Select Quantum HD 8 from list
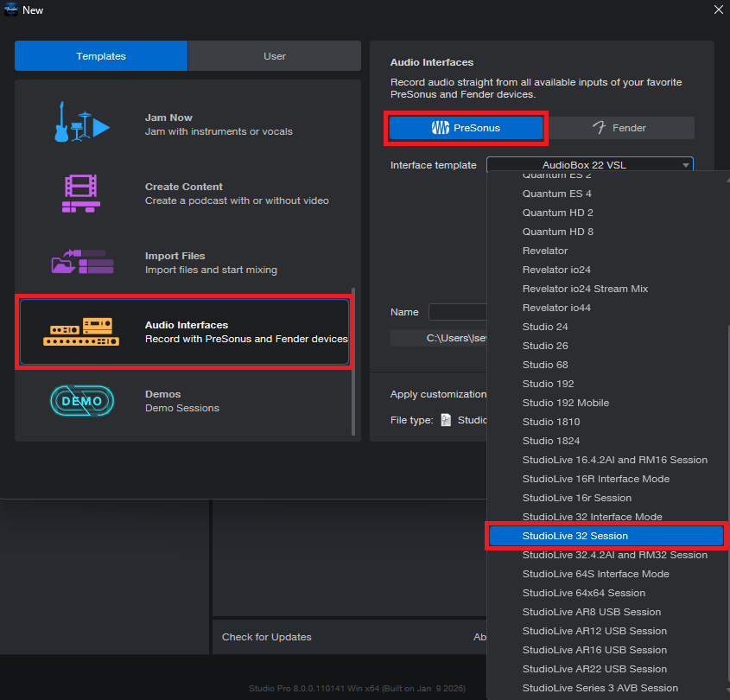This screenshot has width=730, height=700. (x=607, y=232)
